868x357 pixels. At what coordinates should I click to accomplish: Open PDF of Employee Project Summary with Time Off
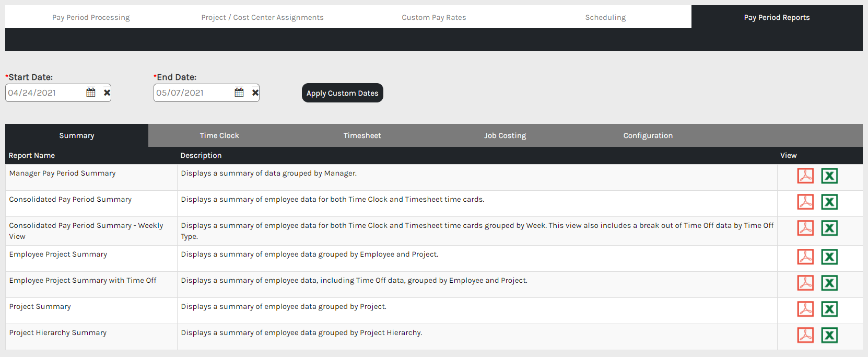pos(805,283)
